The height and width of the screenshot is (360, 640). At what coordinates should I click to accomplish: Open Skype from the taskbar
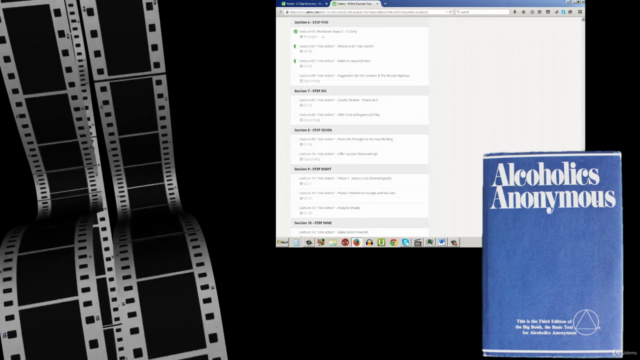[406, 242]
